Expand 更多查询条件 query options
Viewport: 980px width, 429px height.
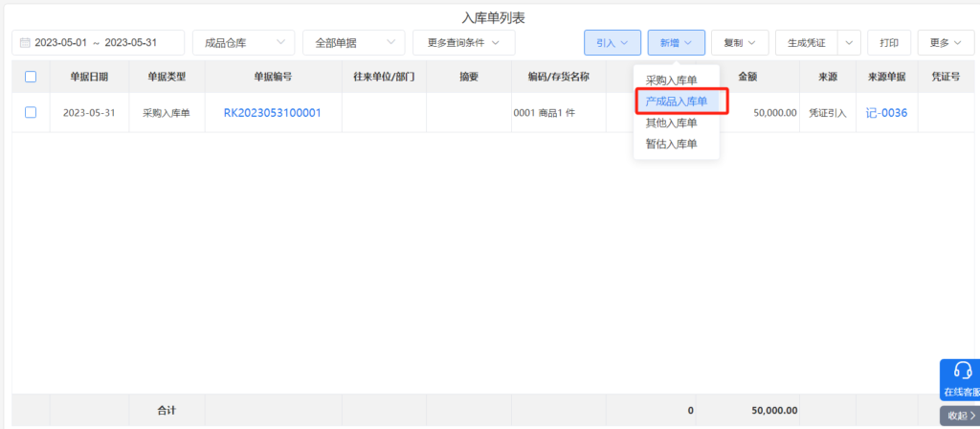(464, 42)
